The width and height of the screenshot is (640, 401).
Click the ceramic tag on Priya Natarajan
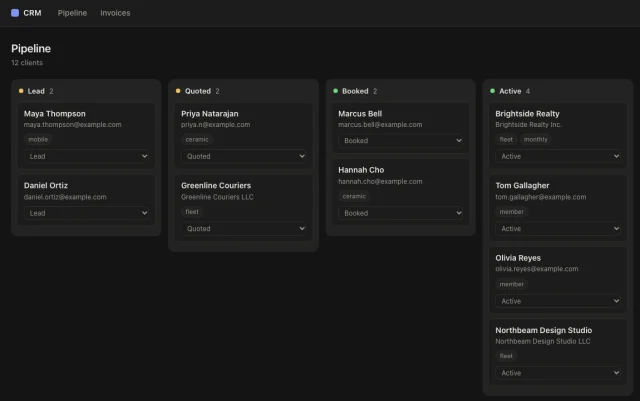197,140
